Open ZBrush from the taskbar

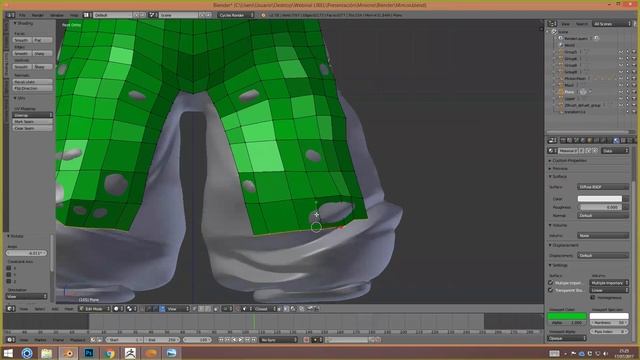coord(130,353)
